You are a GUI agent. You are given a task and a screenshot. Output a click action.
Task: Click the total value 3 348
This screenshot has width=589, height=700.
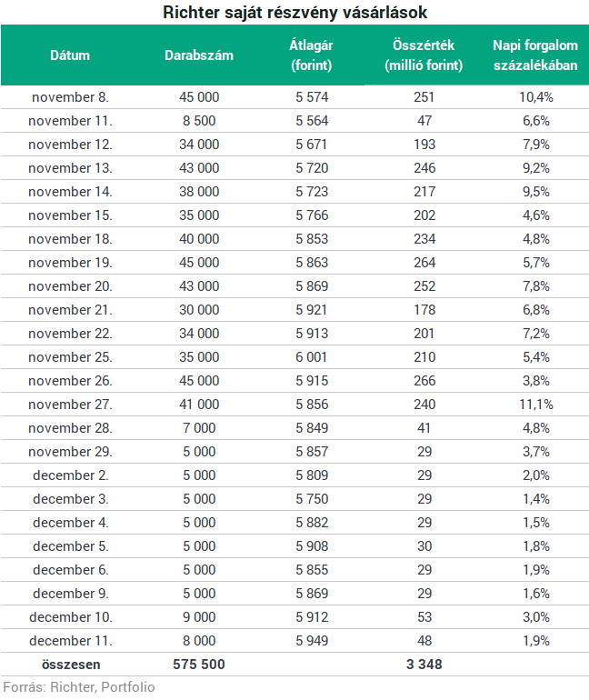[424, 665]
